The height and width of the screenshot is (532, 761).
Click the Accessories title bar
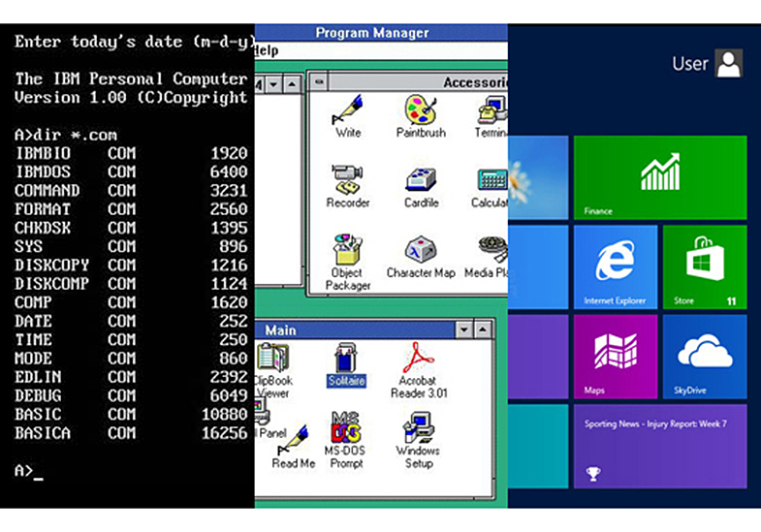(x=419, y=82)
